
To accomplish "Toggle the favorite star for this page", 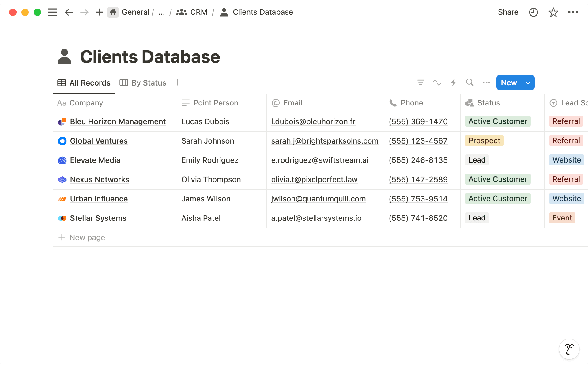I will tap(553, 12).
